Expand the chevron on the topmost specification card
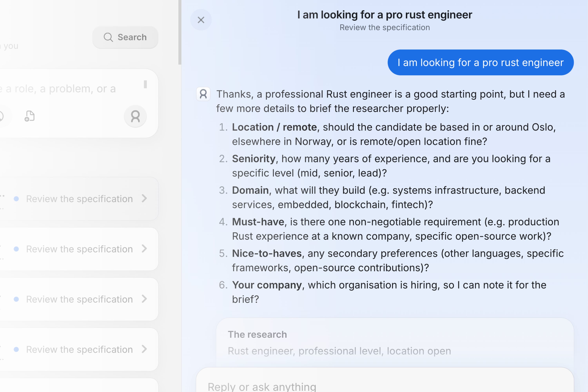 click(144, 199)
